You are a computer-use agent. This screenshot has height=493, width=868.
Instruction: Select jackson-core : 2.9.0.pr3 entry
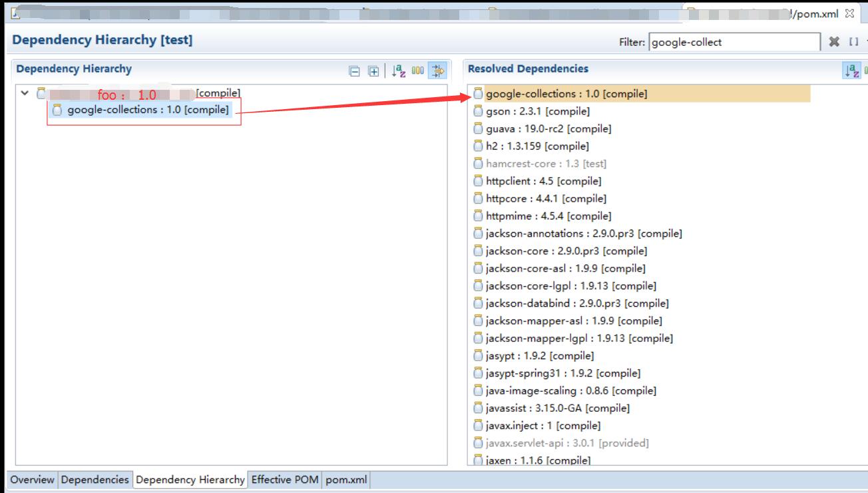coord(566,251)
